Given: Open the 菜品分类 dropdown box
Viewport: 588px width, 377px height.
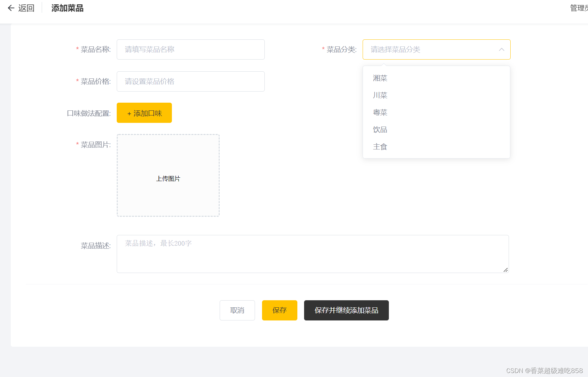Looking at the screenshot, I should (436, 49).
